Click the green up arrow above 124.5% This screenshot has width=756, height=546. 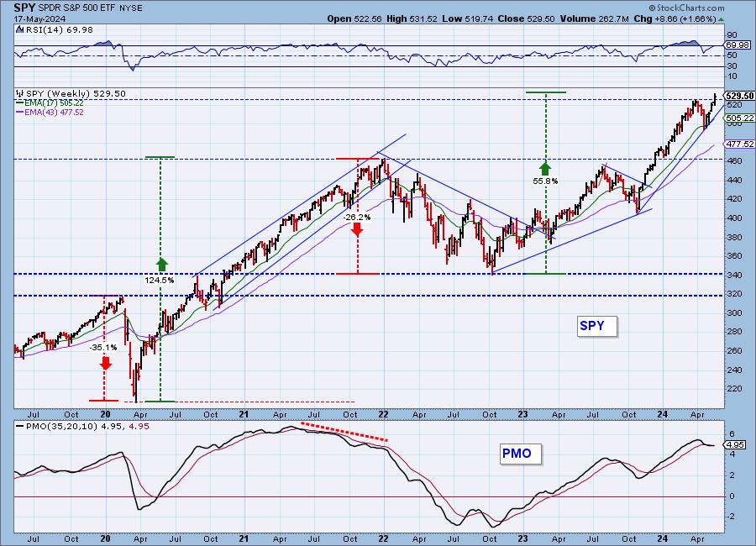tap(161, 265)
